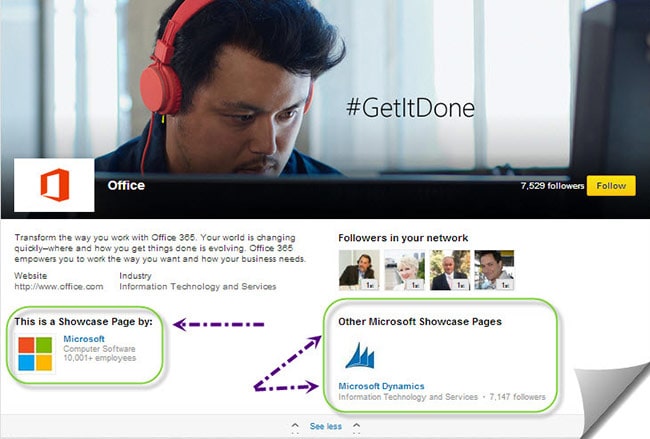Click the 7,147 followers text

coord(517,397)
